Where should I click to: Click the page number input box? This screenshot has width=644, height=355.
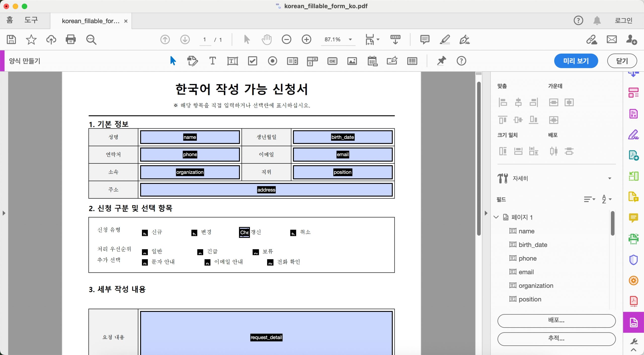pyautogui.click(x=205, y=40)
